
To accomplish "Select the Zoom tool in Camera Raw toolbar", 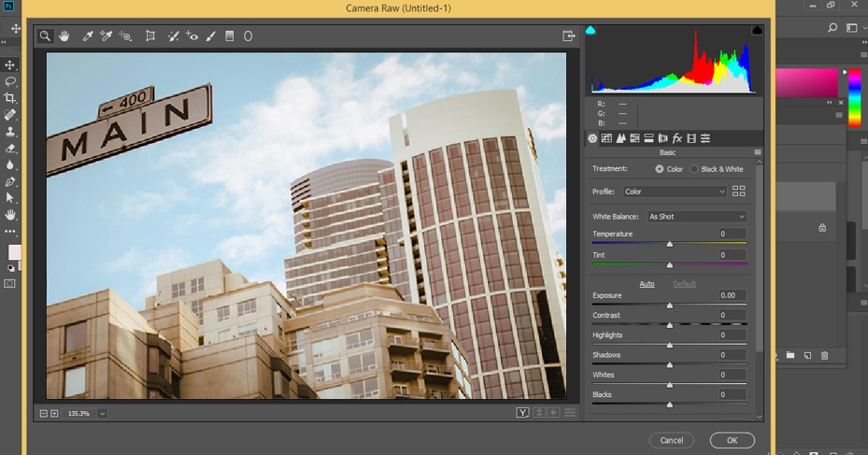I will click(x=45, y=36).
